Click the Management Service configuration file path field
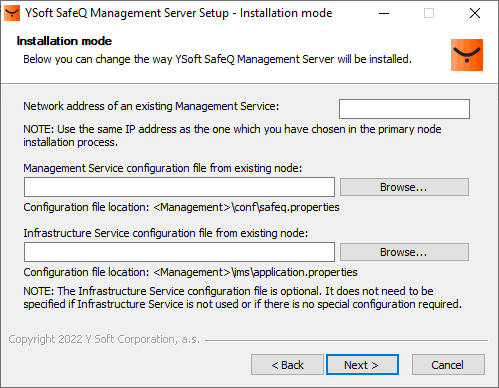This screenshot has height=388, width=499. click(x=179, y=187)
